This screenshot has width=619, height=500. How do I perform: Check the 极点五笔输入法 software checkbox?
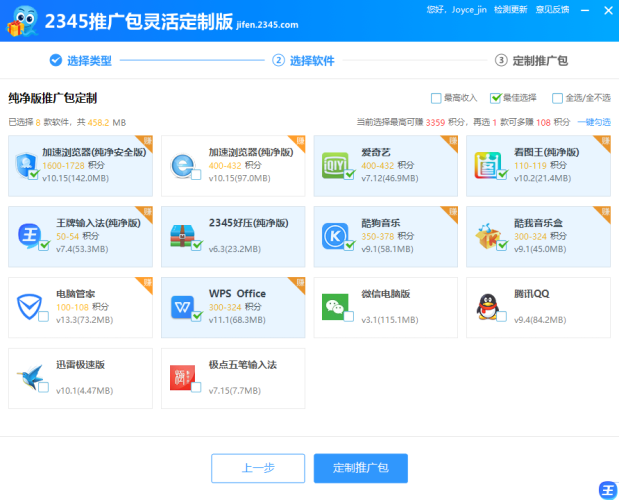[x=196, y=387]
